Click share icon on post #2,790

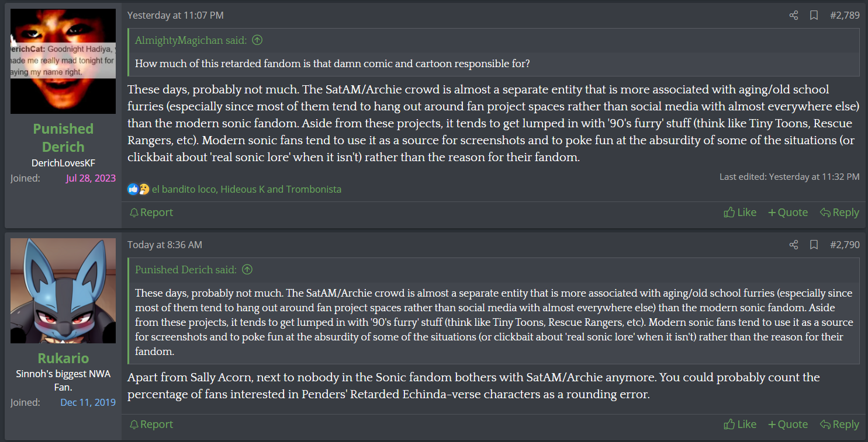coord(793,245)
